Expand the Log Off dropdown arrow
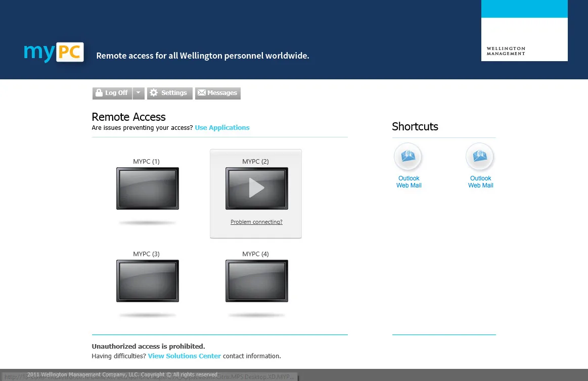 coord(139,93)
